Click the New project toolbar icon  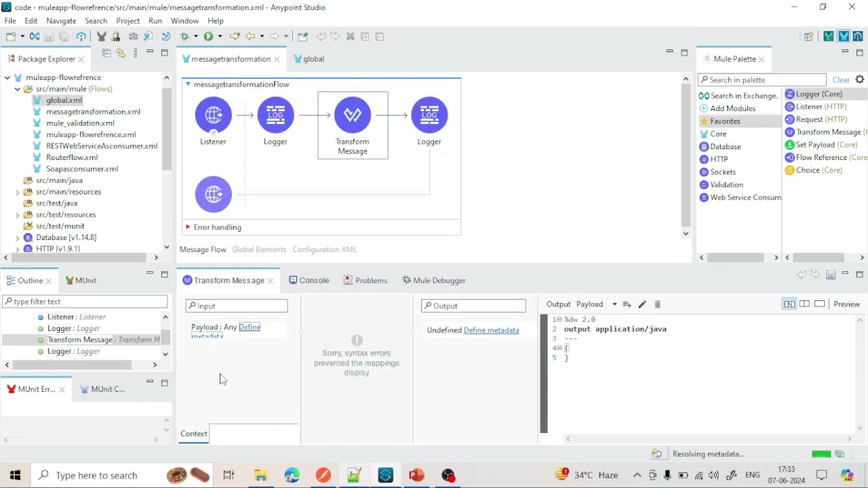pos(11,36)
